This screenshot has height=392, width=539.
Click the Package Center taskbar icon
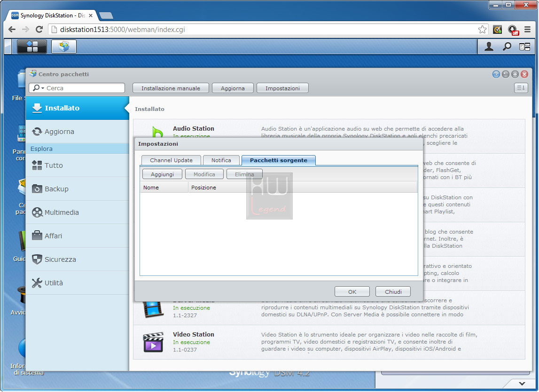click(64, 47)
